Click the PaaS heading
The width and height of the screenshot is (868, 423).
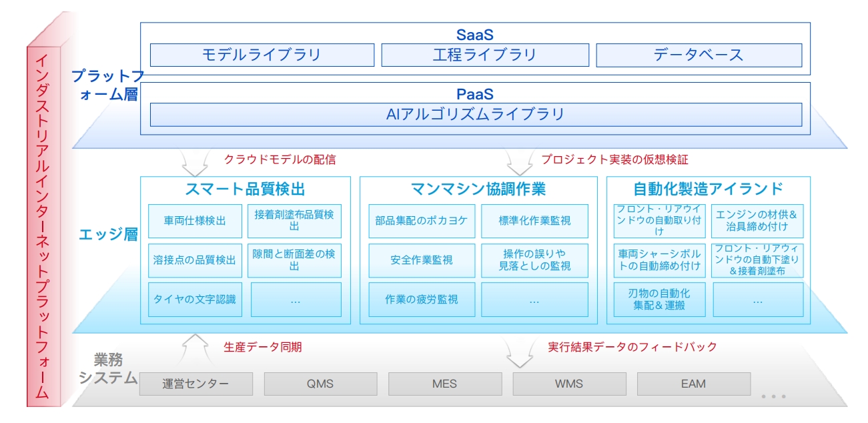coord(475,95)
